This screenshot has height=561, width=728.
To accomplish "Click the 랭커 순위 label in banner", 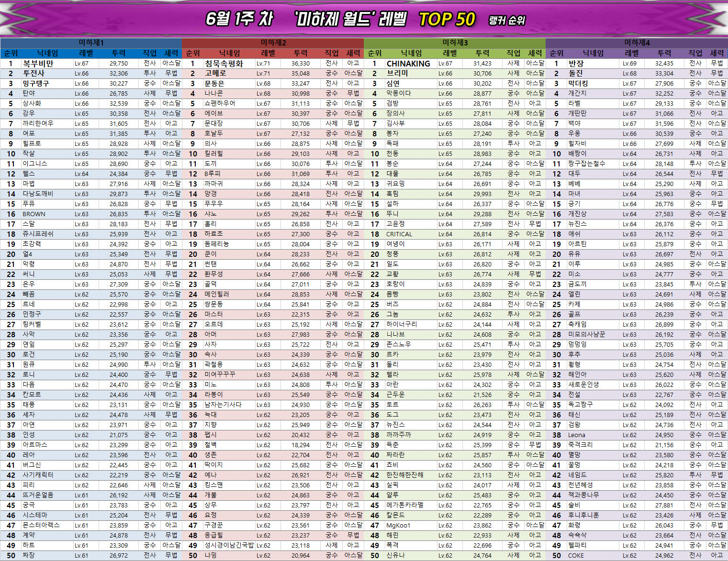I will coord(507,21).
